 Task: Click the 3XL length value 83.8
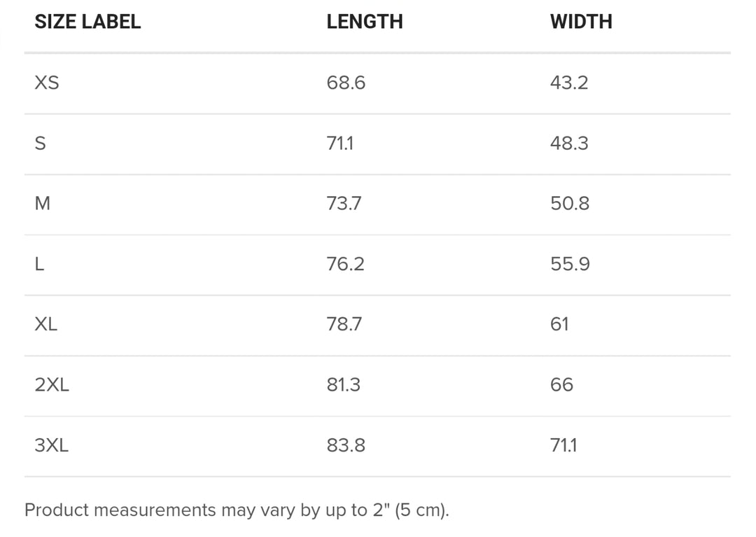tap(346, 445)
